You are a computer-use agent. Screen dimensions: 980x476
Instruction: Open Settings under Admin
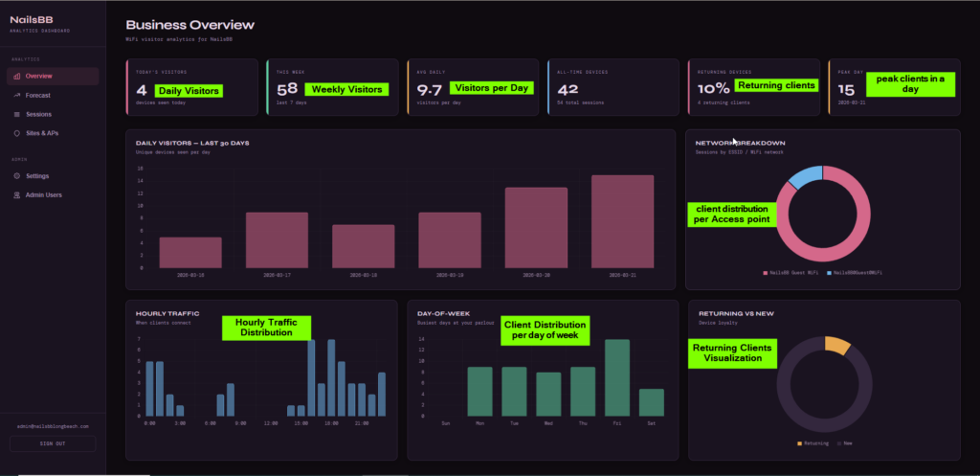coord(53,176)
